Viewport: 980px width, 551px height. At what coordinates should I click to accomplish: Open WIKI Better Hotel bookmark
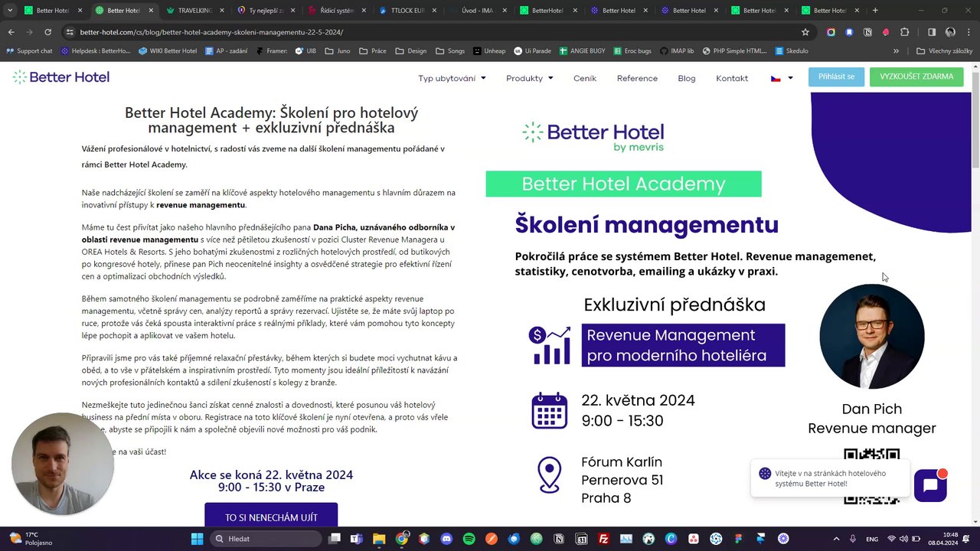pyautogui.click(x=168, y=51)
